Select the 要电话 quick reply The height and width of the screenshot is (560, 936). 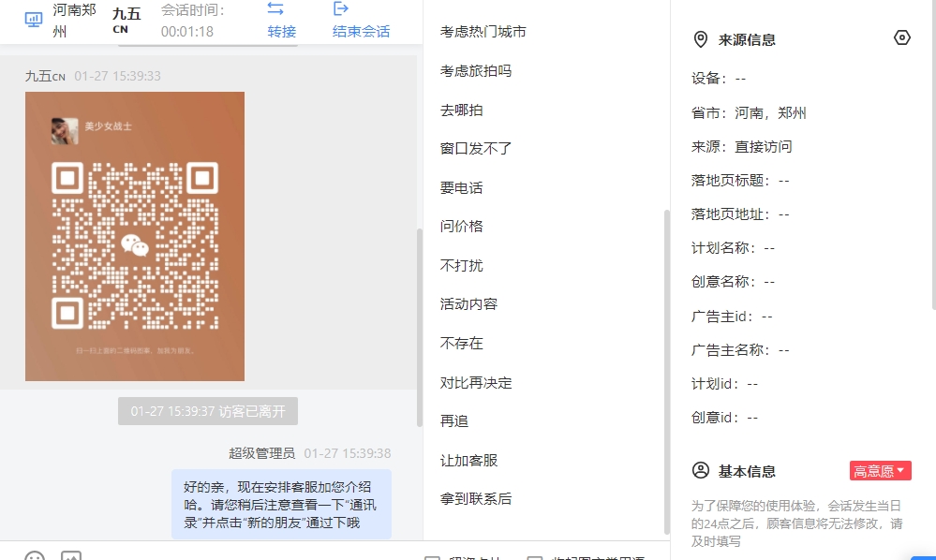click(461, 188)
